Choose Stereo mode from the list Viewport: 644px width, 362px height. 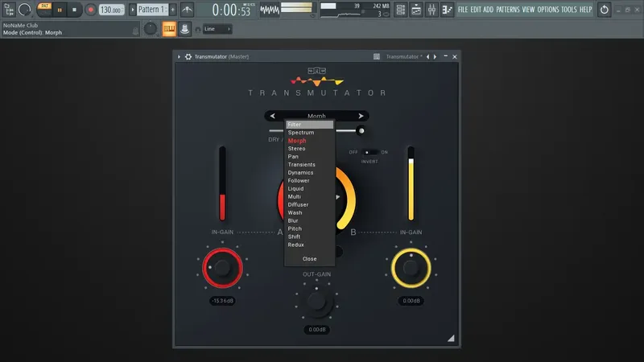point(310,149)
